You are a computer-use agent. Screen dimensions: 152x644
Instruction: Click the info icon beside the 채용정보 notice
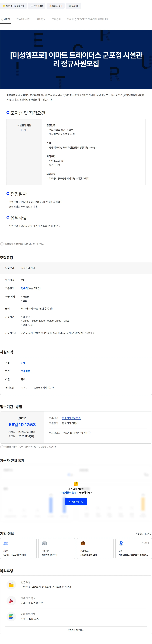coord(2,244)
